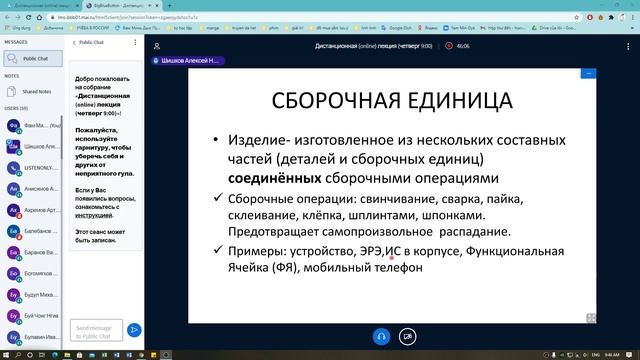Image resolution: width=640 pixels, height=360 pixels.
Task: Select the LISTENONLY user entry
Action: click(33, 168)
